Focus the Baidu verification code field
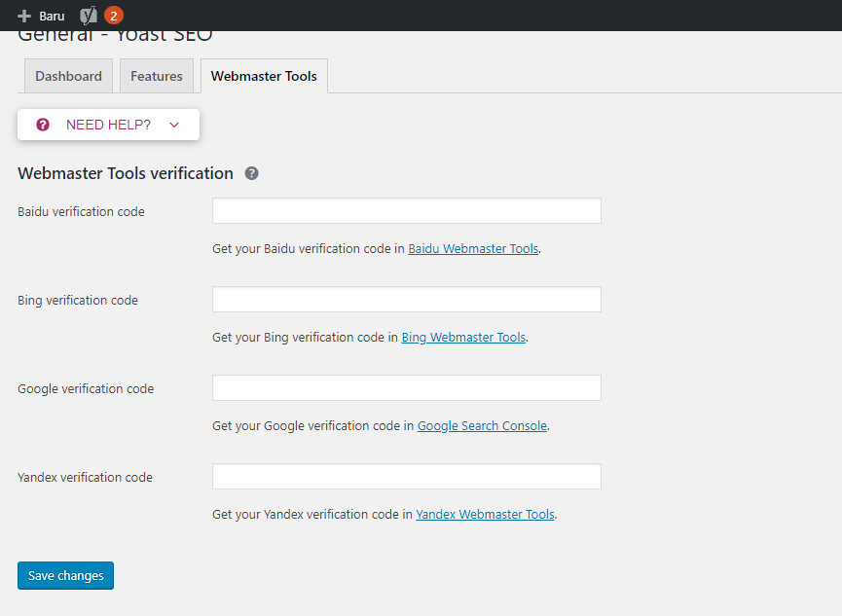Image resolution: width=842 pixels, height=616 pixels. pos(407,210)
